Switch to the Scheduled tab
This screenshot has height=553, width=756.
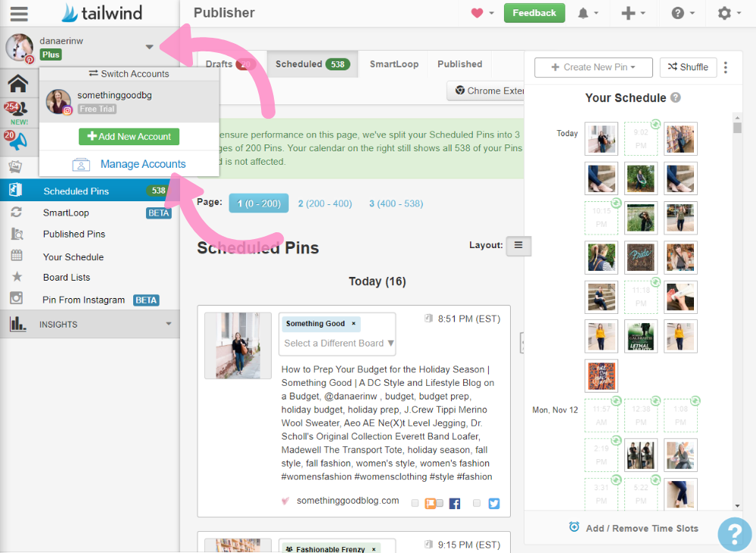tap(312, 64)
